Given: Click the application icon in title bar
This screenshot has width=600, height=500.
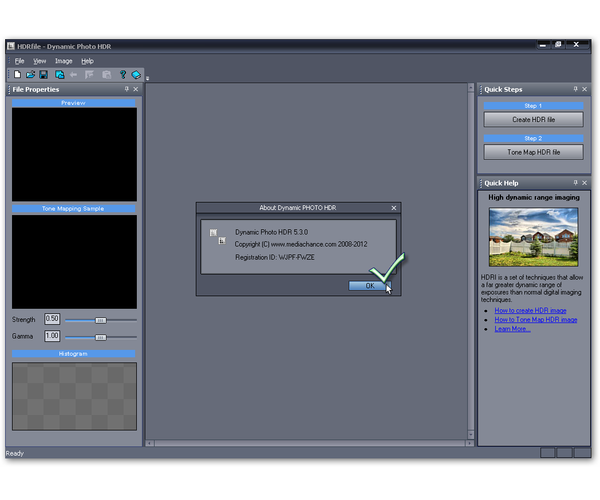Looking at the screenshot, I should (11, 46).
